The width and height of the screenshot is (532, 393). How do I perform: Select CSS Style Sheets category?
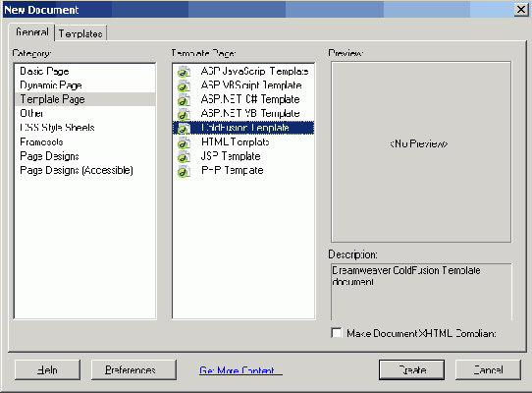tap(57, 128)
